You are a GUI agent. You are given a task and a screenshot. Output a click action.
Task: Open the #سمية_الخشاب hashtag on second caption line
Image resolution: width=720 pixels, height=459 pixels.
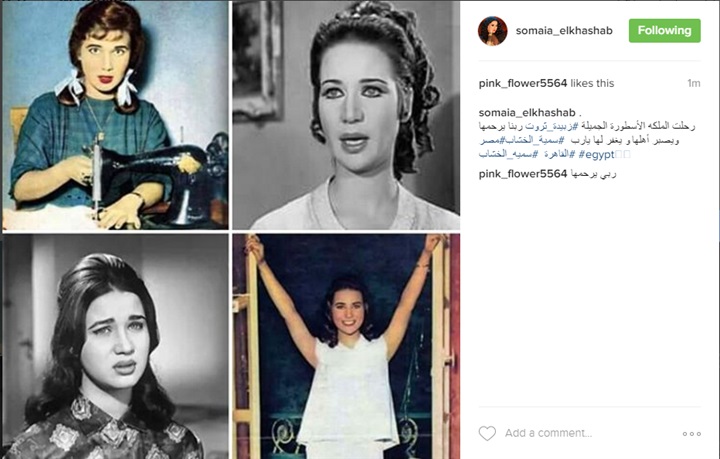[x=534, y=140]
